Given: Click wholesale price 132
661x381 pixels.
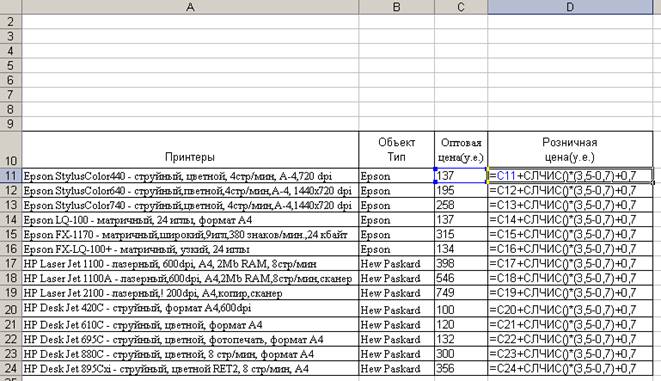Looking at the screenshot, I should point(461,339).
